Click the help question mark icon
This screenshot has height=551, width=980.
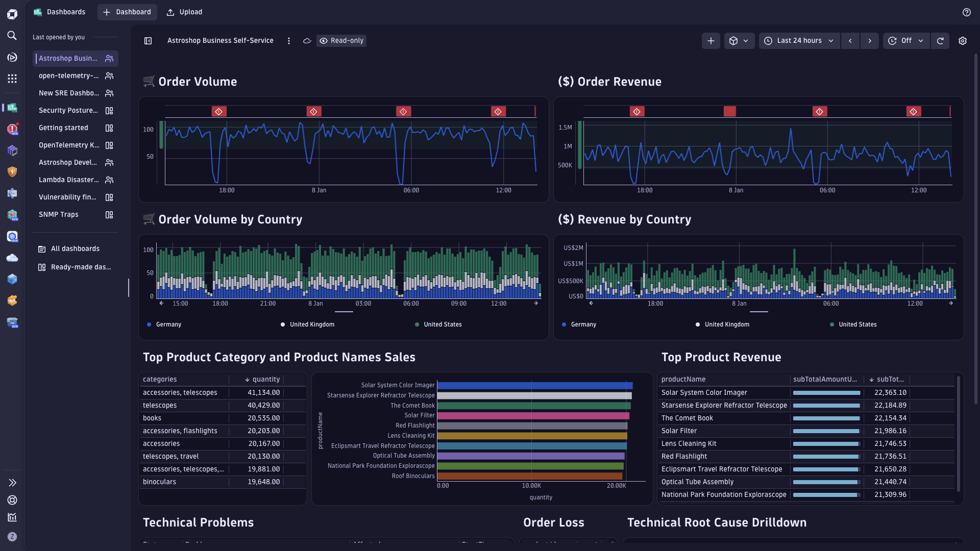(967, 12)
